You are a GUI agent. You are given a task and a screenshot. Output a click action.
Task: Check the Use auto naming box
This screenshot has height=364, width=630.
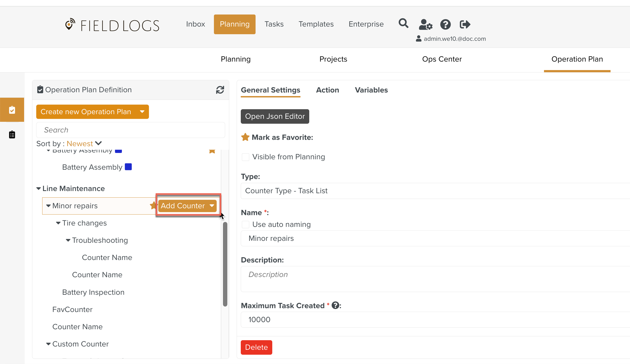click(x=245, y=224)
